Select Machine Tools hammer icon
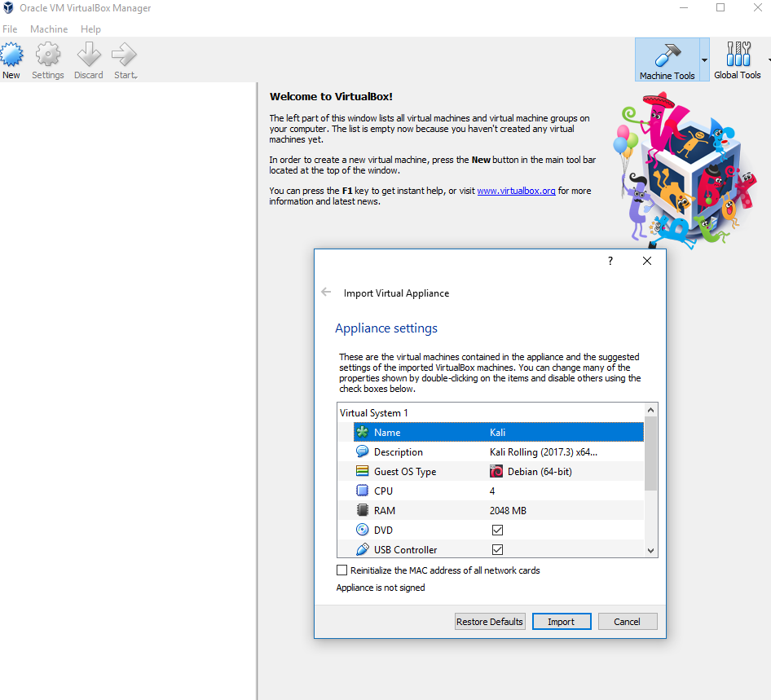The width and height of the screenshot is (771, 700). click(667, 55)
